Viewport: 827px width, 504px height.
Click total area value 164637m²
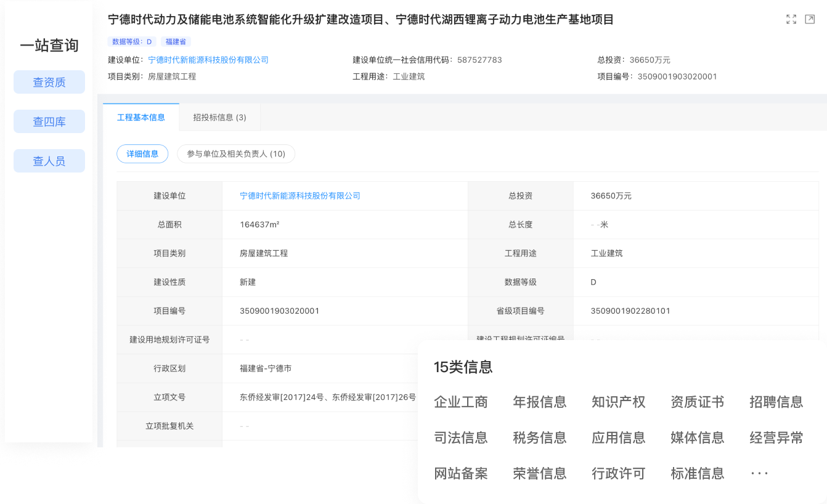(x=259, y=225)
